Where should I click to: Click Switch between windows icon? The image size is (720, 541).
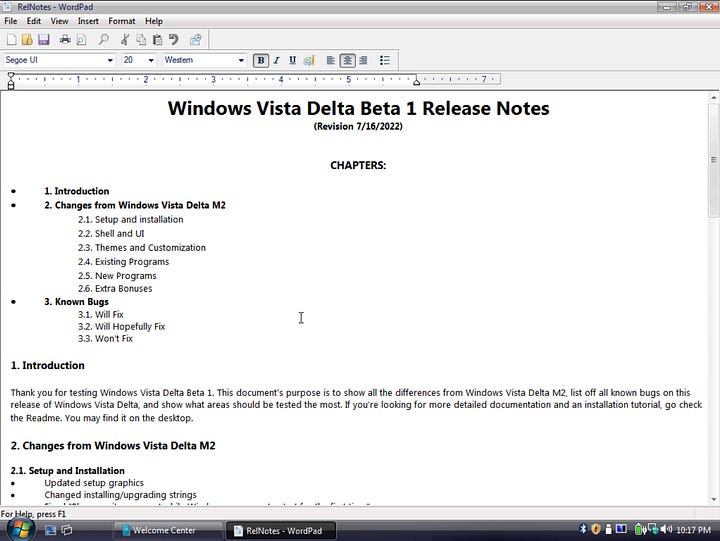pos(67,530)
